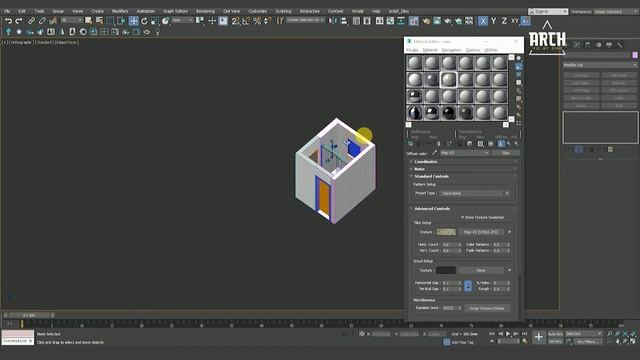Toggle the Window/Crossing selection icon
Image resolution: width=640 pixels, height=360 pixels.
121,21
